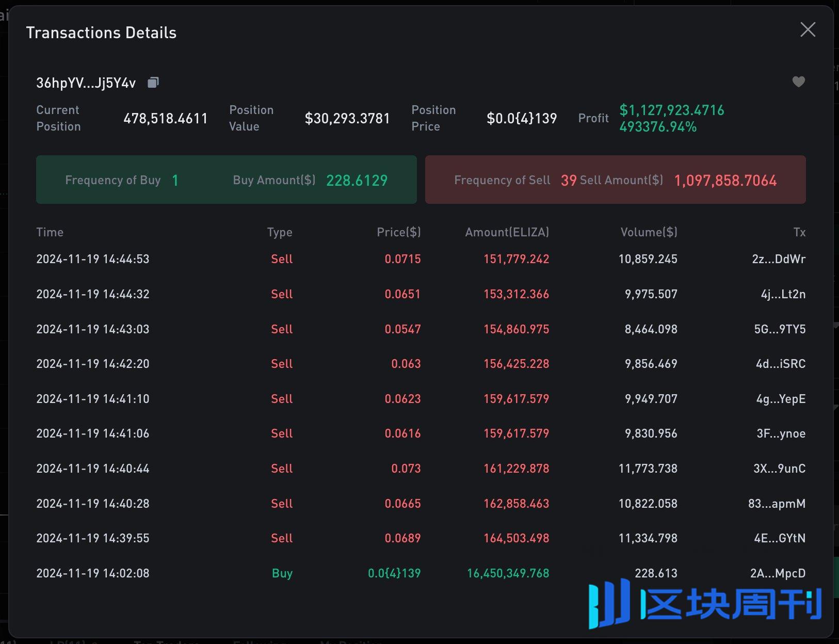Open the buy transaction 2A...MpcD
This screenshot has height=644, width=839.
778,573
